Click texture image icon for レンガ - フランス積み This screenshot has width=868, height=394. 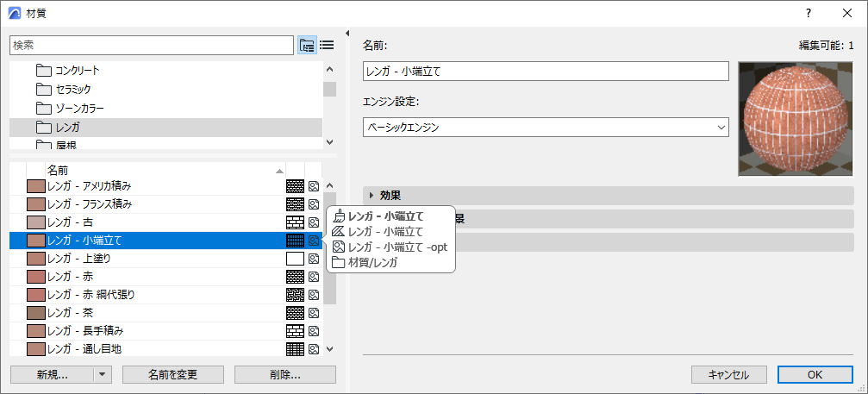coord(315,204)
